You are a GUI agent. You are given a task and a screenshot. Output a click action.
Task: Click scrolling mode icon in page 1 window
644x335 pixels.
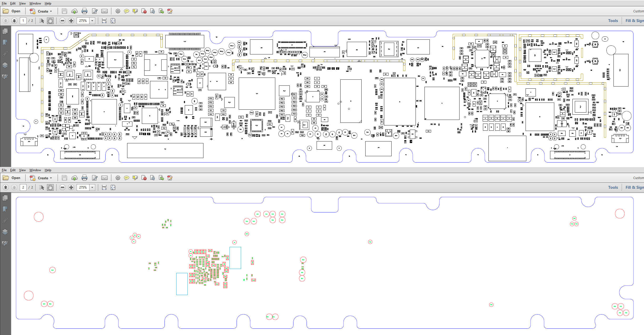(x=104, y=21)
